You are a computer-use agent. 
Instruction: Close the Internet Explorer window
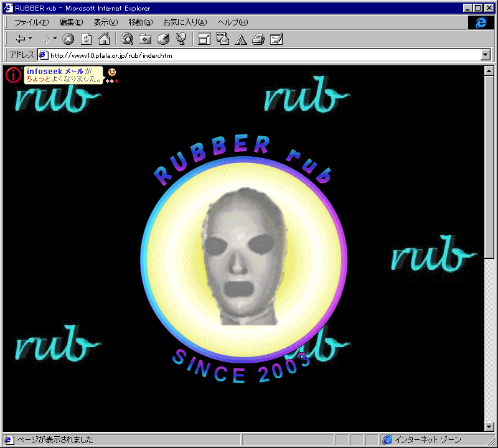coord(489,8)
